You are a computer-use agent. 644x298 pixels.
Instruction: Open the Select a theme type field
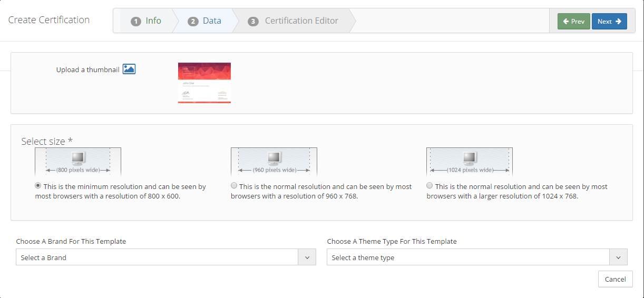coord(468,257)
